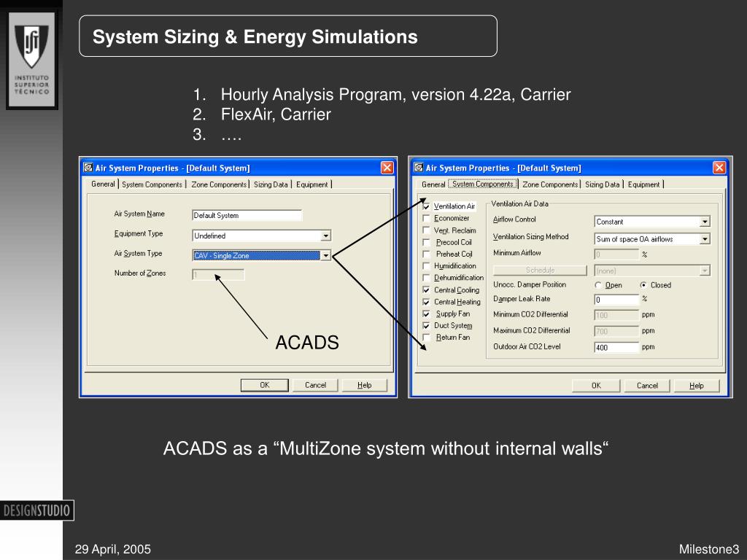The image size is (747, 560).
Task: Open the Air System Type dropdown
Action: 325,256
